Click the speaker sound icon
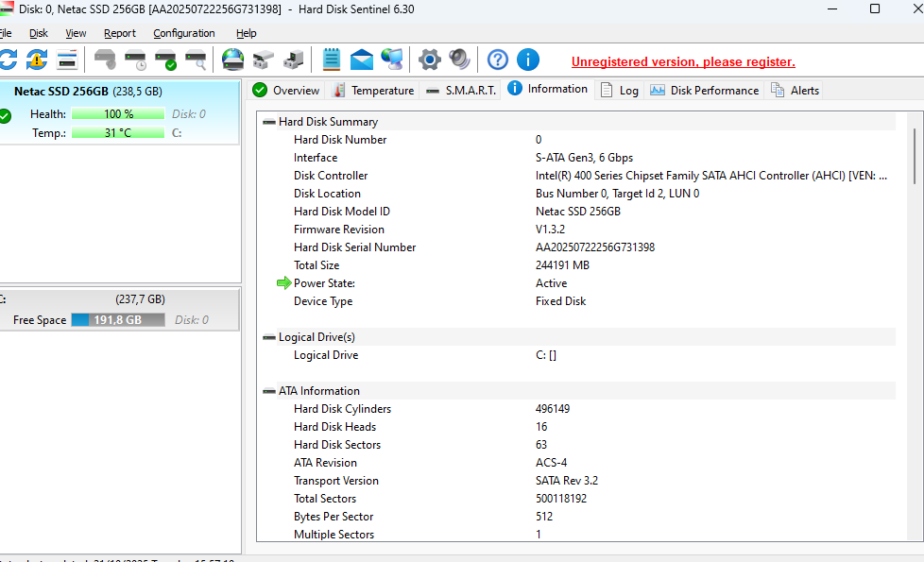This screenshot has height=562, width=924. pyautogui.click(x=460, y=60)
